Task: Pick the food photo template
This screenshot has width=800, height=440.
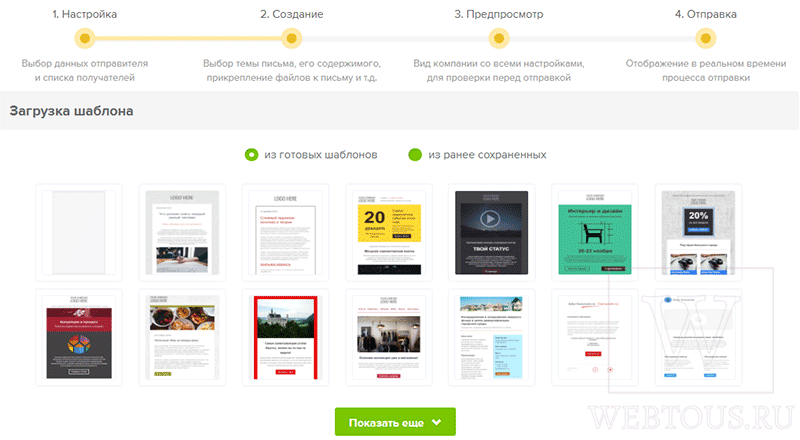Action: click(182, 337)
